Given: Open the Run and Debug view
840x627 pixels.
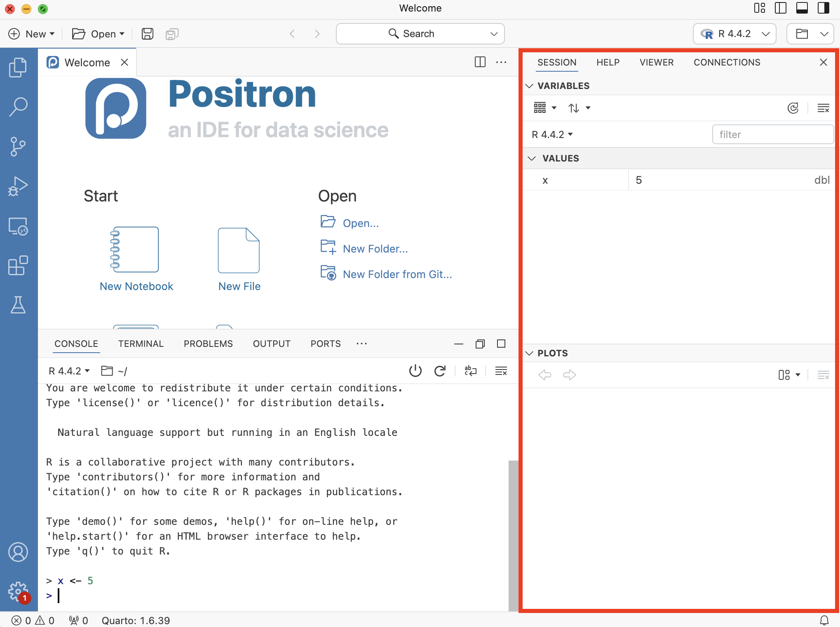Looking at the screenshot, I should pos(18,186).
